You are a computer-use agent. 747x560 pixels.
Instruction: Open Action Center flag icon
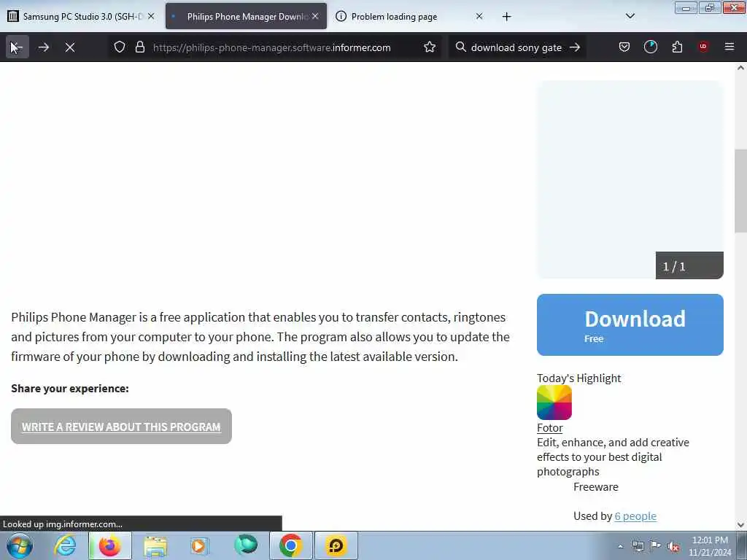click(656, 546)
